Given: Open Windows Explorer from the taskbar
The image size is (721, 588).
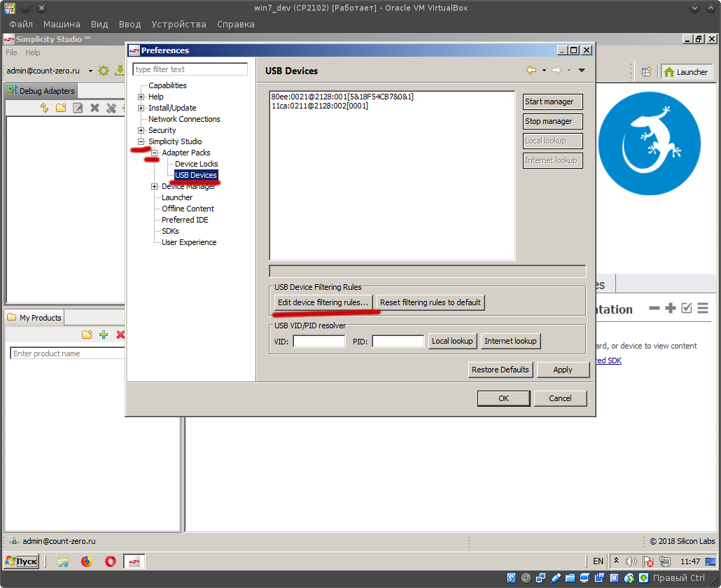Looking at the screenshot, I should (63, 561).
